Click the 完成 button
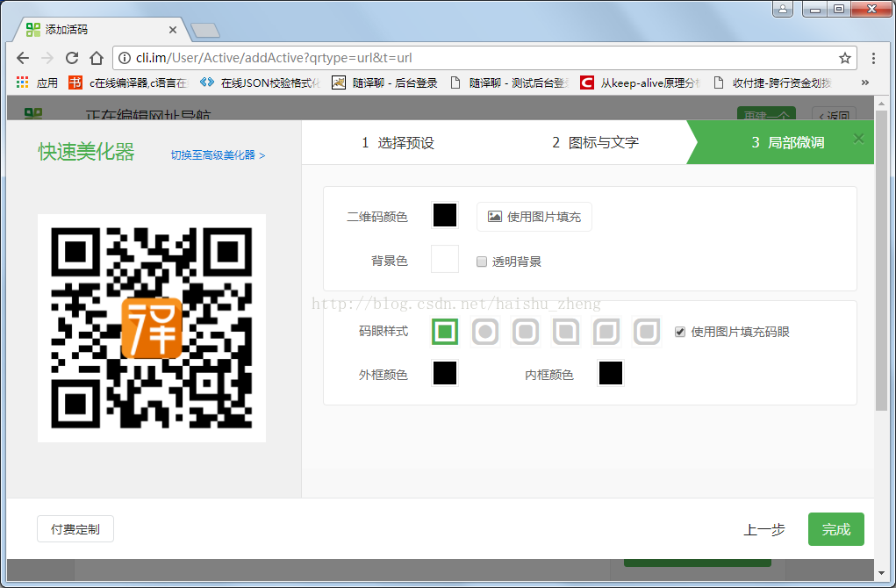Image resolution: width=896 pixels, height=588 pixels. 836,529
